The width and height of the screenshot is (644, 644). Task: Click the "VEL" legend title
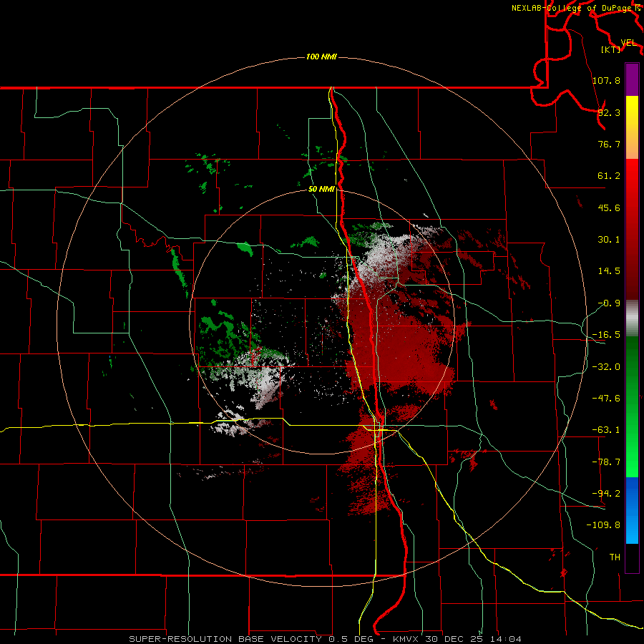click(628, 42)
